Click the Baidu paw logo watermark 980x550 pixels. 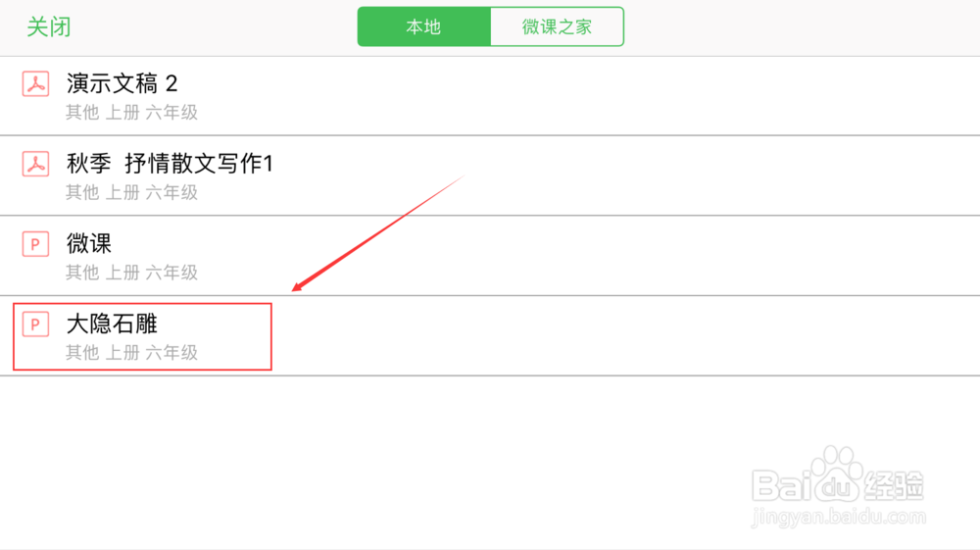click(837, 474)
